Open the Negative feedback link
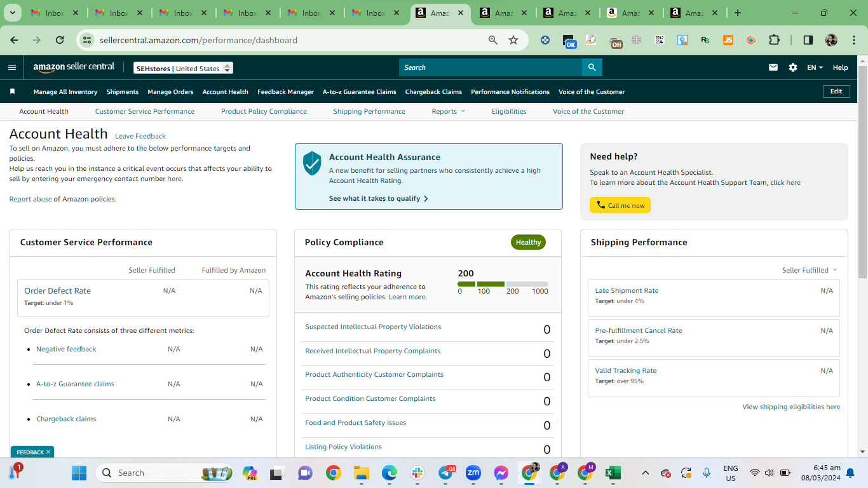Image resolution: width=868 pixels, height=488 pixels. pos(66,349)
